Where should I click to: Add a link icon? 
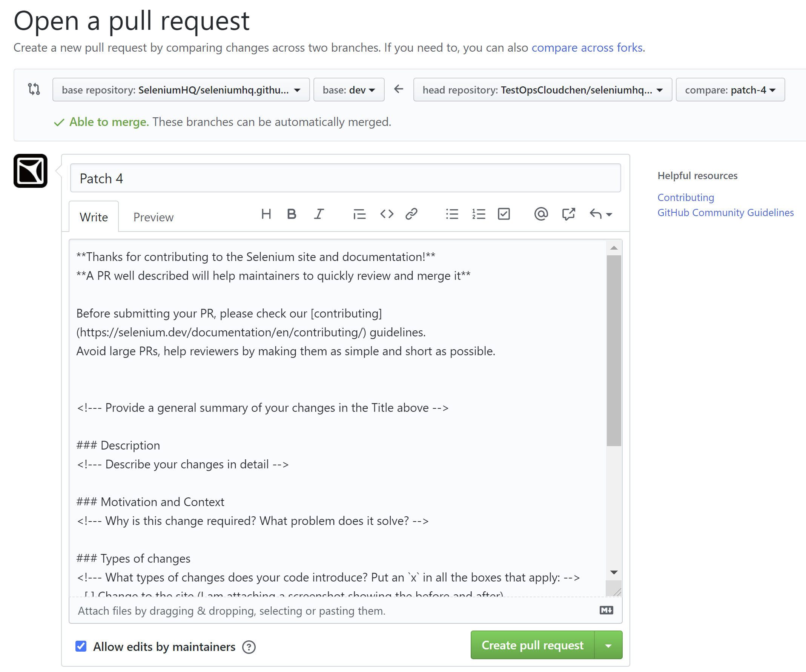[x=411, y=214]
